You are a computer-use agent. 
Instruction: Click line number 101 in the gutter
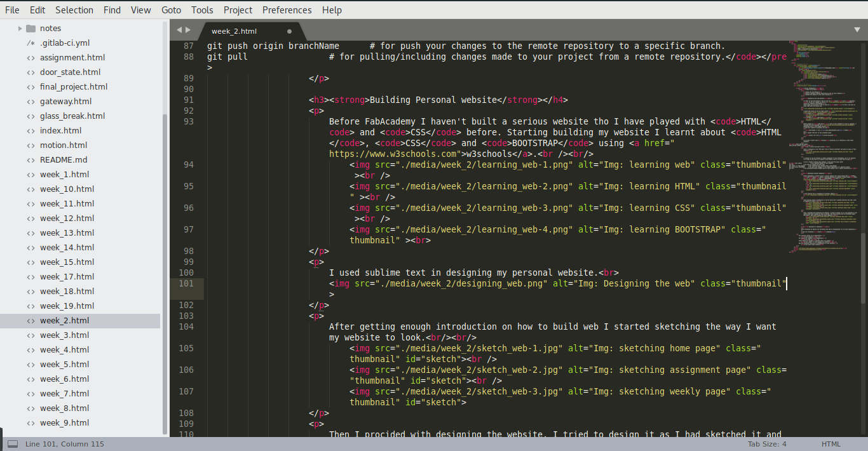point(186,283)
